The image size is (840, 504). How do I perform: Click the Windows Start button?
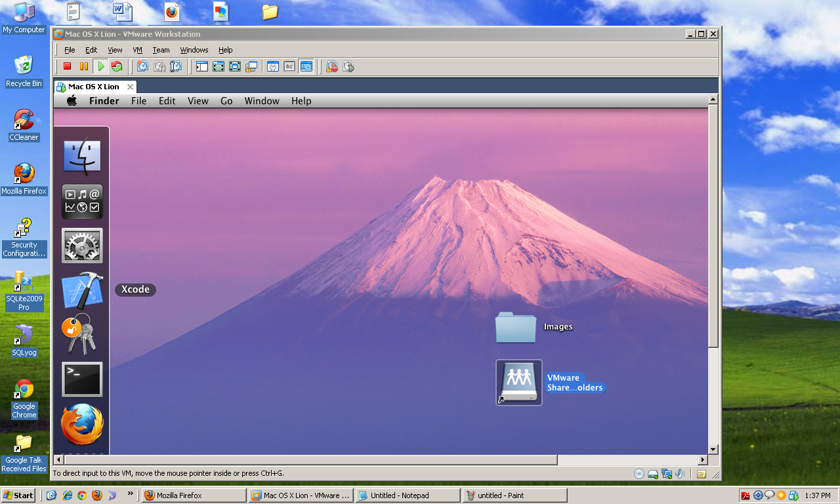18,495
